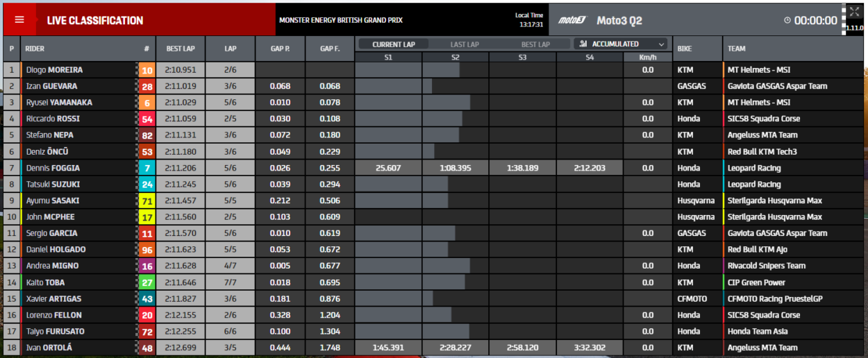Click Foggia's S4 time 2:12.203
Screen dimensions: 868x358
[590, 168]
